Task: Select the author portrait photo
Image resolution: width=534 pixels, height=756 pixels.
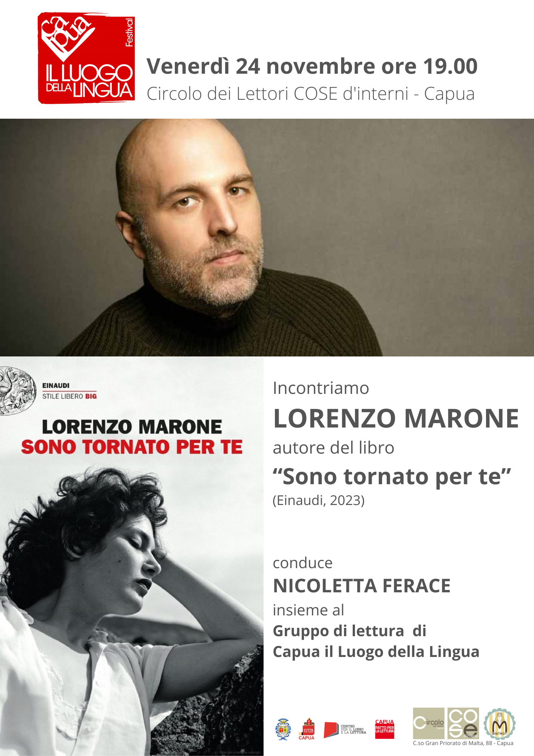Action: click(267, 237)
